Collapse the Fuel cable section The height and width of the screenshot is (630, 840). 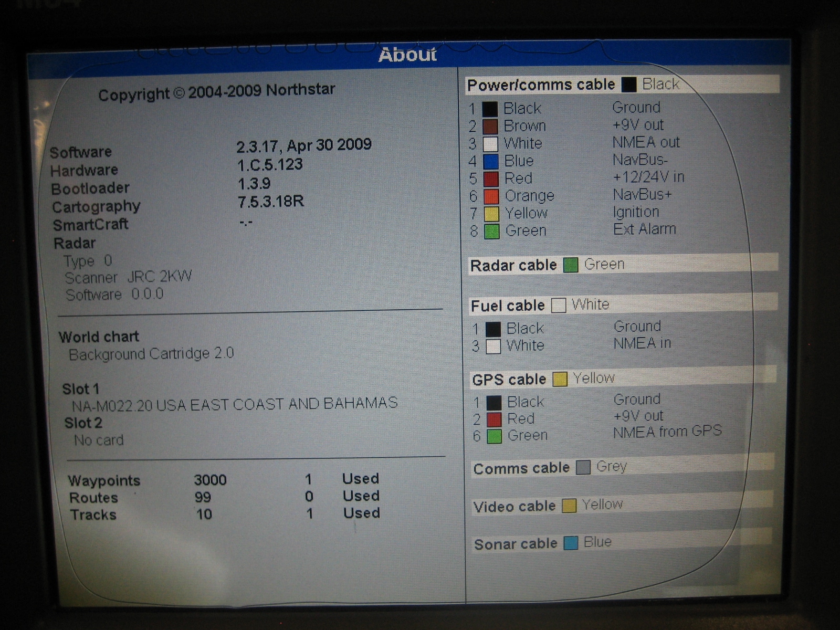pos(507,304)
